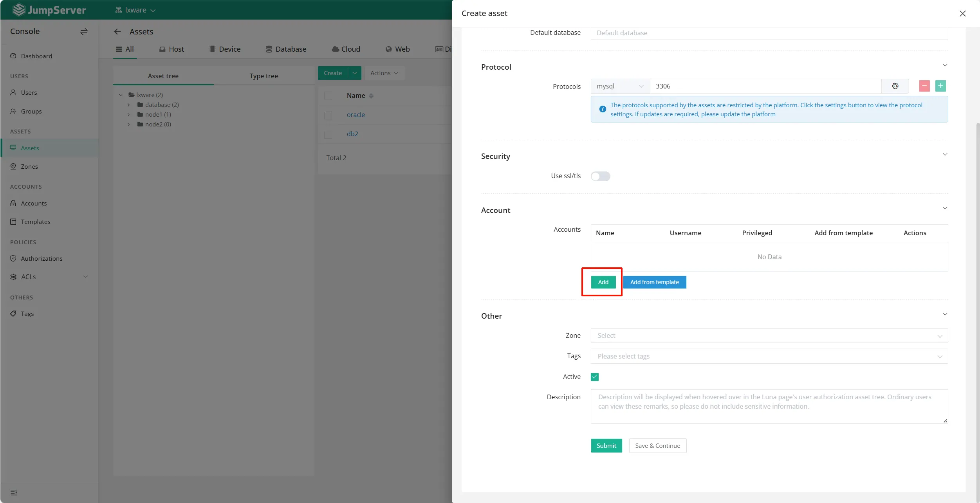Switch to Database tab
980x503 pixels.
coord(286,49)
